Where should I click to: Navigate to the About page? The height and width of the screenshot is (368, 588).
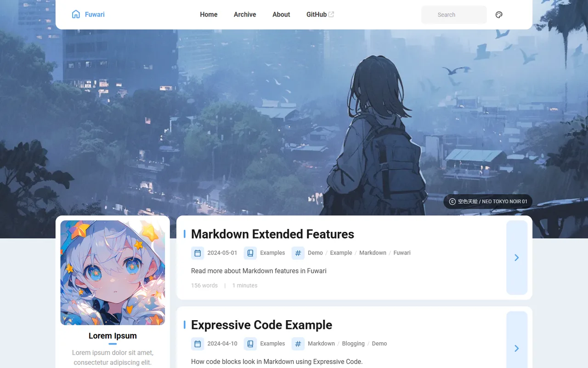(281, 14)
